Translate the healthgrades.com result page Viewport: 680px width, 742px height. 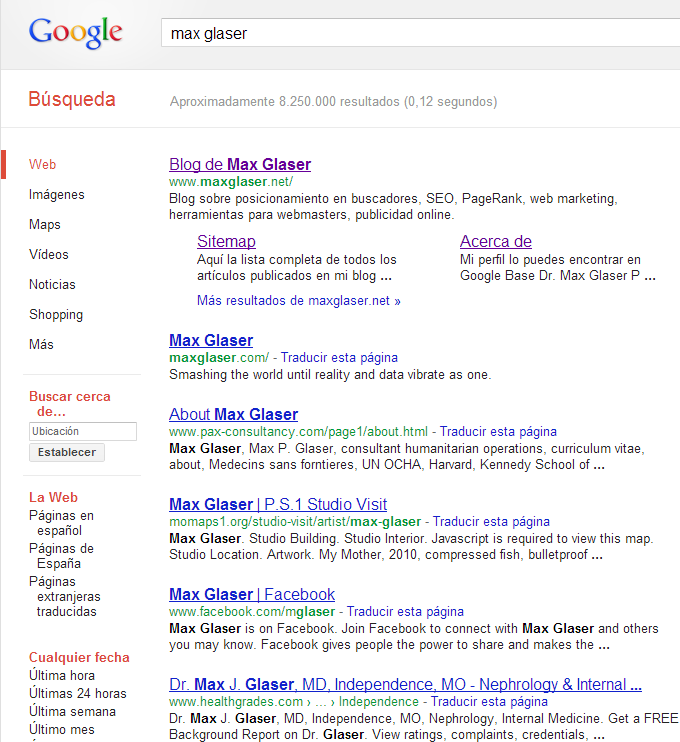(x=489, y=701)
